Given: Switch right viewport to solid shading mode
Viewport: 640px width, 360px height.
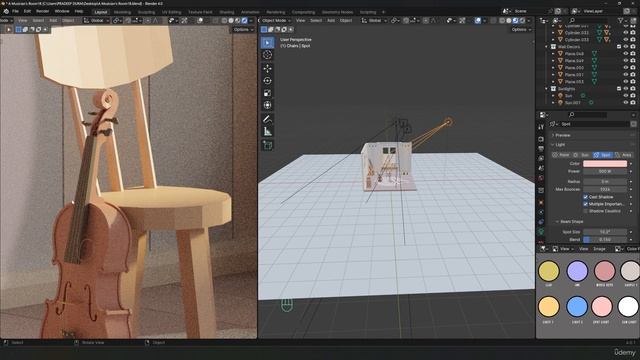Looking at the screenshot, I should coord(509,20).
